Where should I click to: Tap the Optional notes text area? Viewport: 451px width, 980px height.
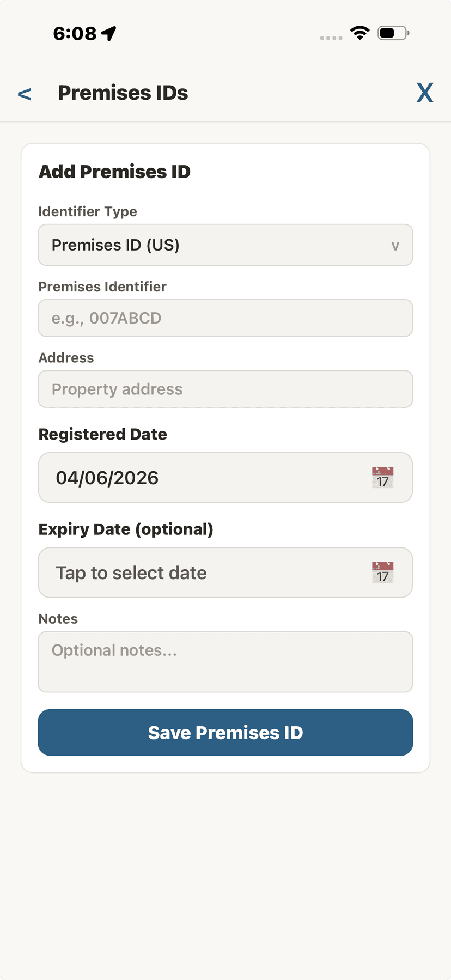(225, 661)
